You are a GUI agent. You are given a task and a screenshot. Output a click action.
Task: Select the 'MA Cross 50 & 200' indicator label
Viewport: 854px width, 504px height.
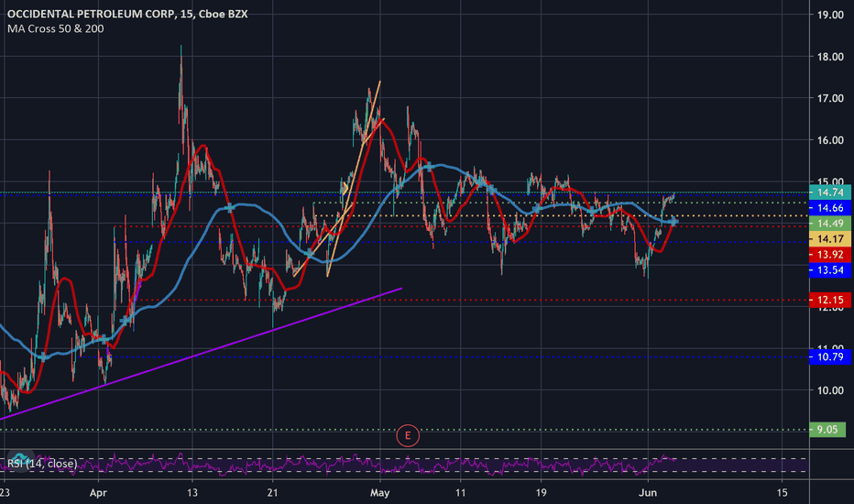[56, 29]
